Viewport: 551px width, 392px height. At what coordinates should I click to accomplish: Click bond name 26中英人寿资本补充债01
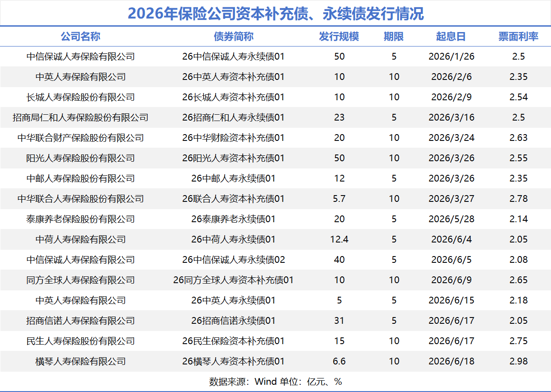pyautogui.click(x=233, y=77)
